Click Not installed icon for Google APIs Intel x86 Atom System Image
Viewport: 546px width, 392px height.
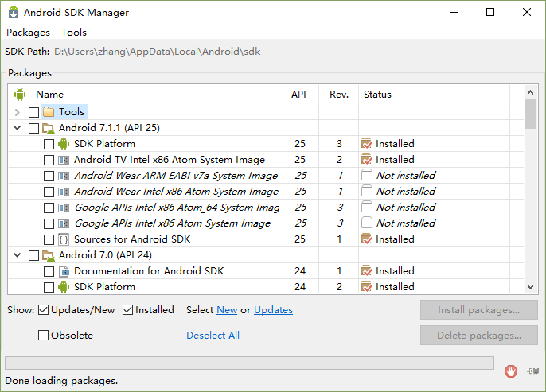pyautogui.click(x=367, y=223)
